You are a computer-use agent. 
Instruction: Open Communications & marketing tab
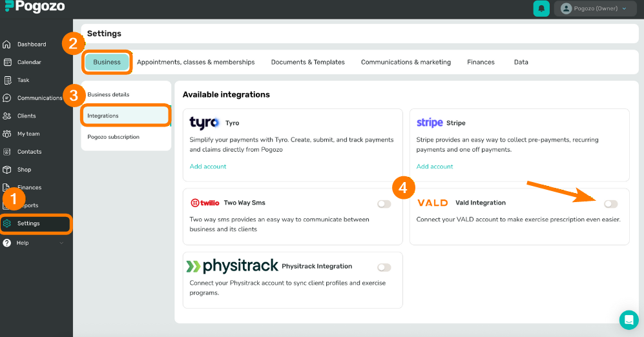406,62
